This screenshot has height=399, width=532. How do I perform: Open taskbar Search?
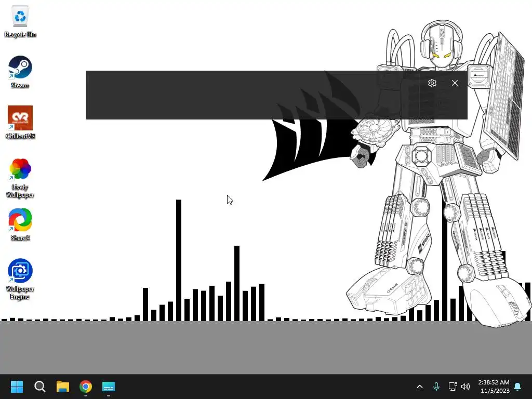(39, 387)
